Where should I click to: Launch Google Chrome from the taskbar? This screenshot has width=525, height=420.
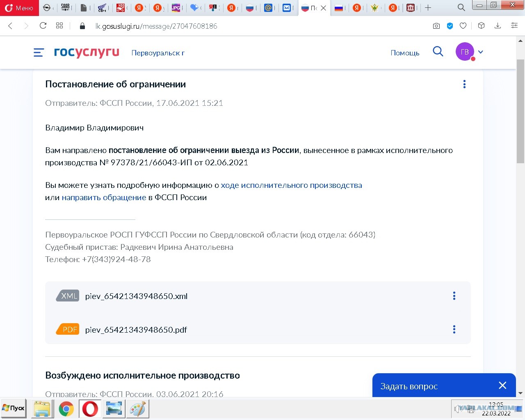[x=66, y=409]
